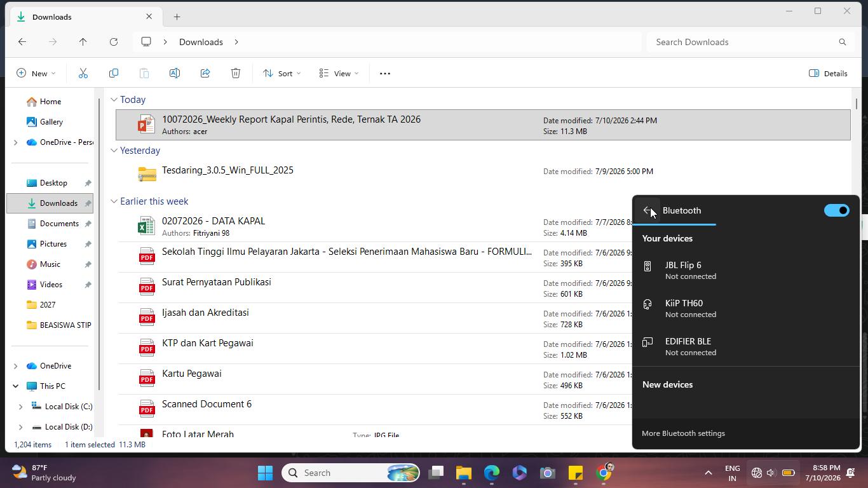Select the KiiP TH60 headset device

coord(746,308)
